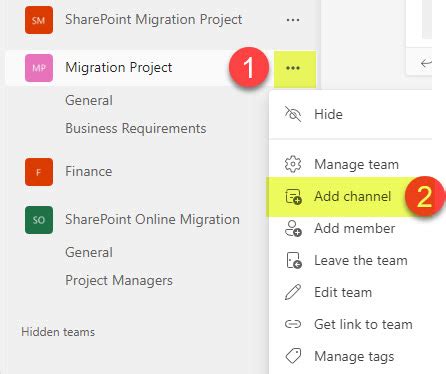Select Manage tags menu entry
The width and height of the screenshot is (446, 374).
(x=351, y=356)
